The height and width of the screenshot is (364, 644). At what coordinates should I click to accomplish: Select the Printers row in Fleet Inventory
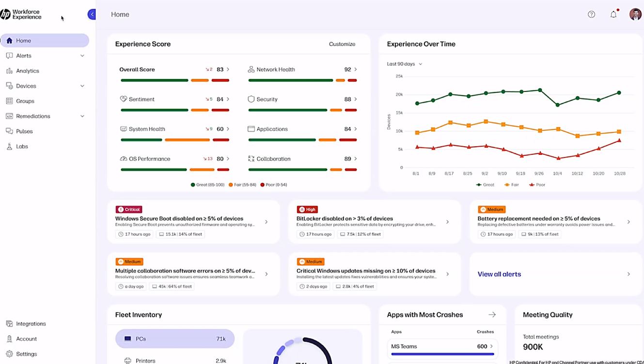click(x=175, y=361)
